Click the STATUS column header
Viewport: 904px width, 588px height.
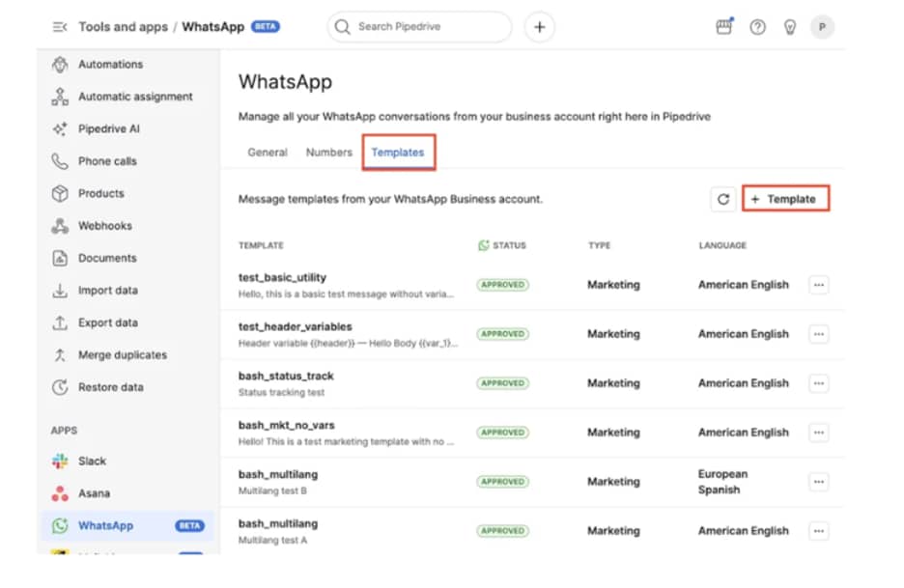502,245
